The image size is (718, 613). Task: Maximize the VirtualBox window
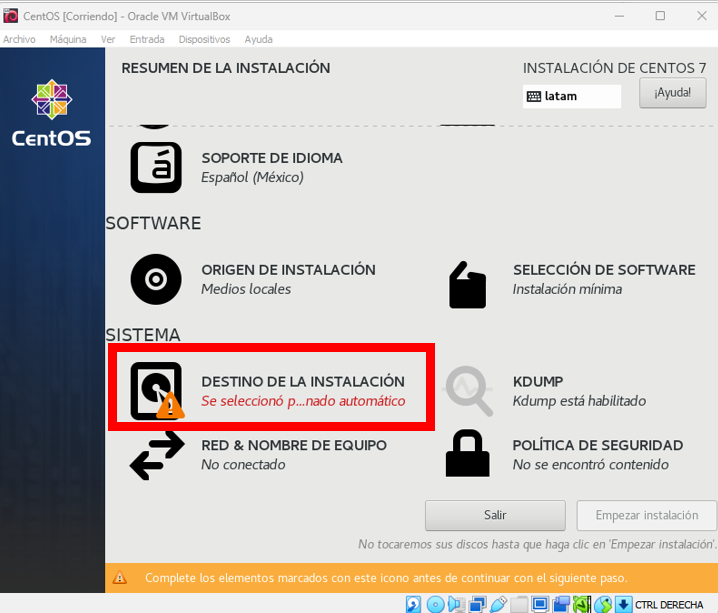[x=660, y=16]
